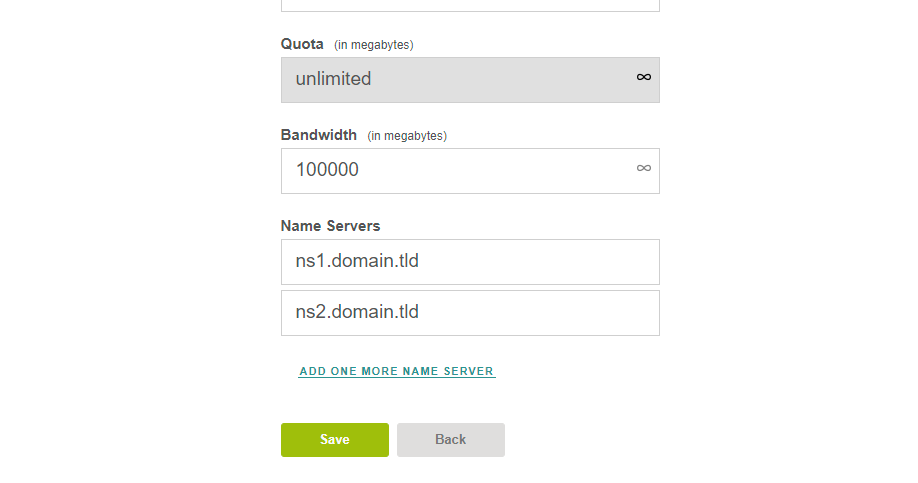Go back using the Back button
Viewport: 918px width, 483px height.
tap(451, 440)
